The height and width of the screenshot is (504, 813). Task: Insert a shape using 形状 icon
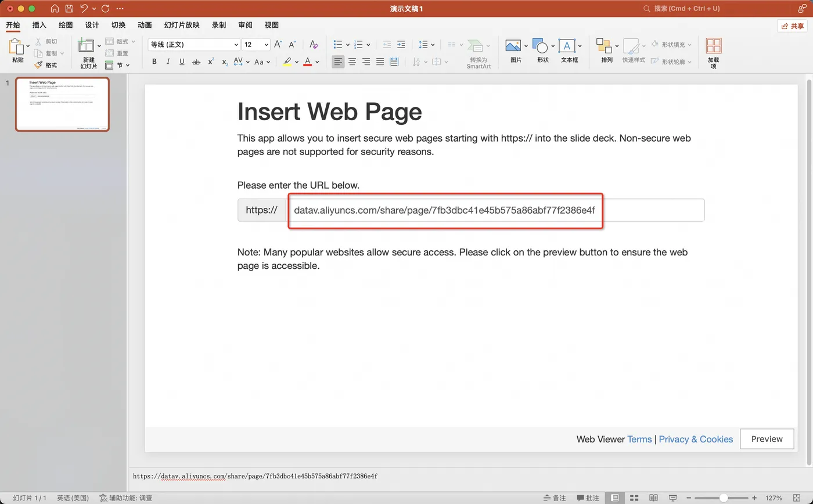tap(540, 46)
